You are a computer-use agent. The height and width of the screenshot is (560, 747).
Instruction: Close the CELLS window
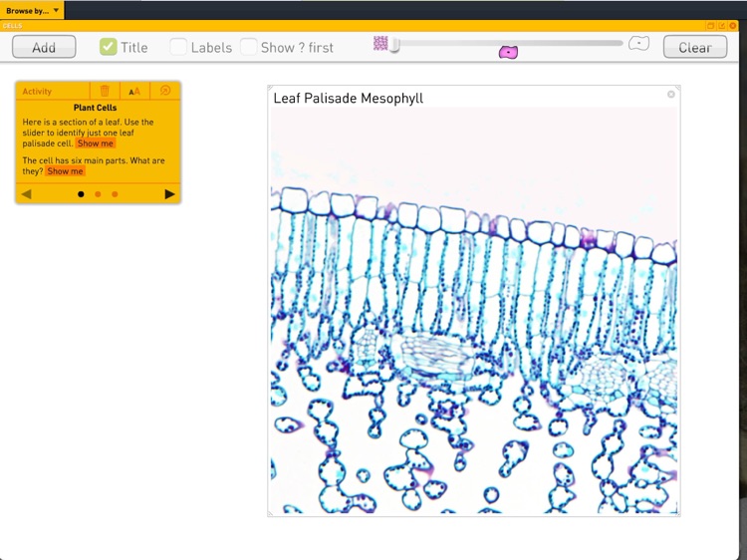[x=733, y=26]
